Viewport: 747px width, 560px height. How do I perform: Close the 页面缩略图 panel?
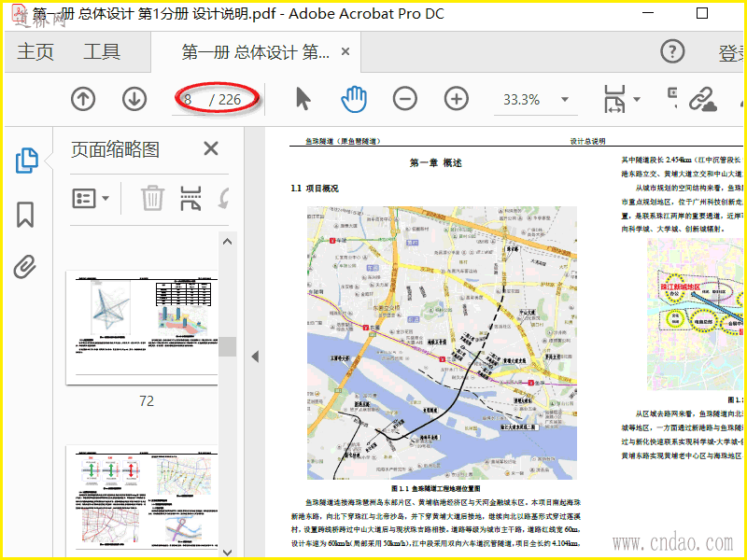click(211, 148)
